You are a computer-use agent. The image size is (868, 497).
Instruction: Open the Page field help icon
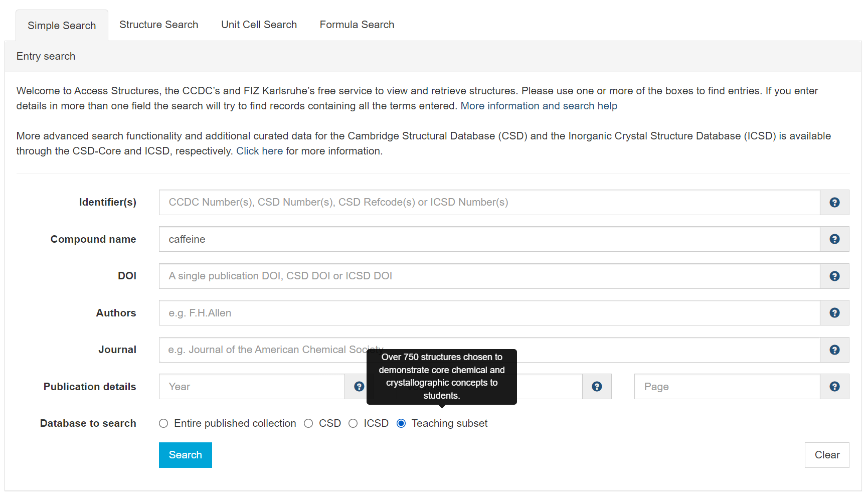[834, 387]
